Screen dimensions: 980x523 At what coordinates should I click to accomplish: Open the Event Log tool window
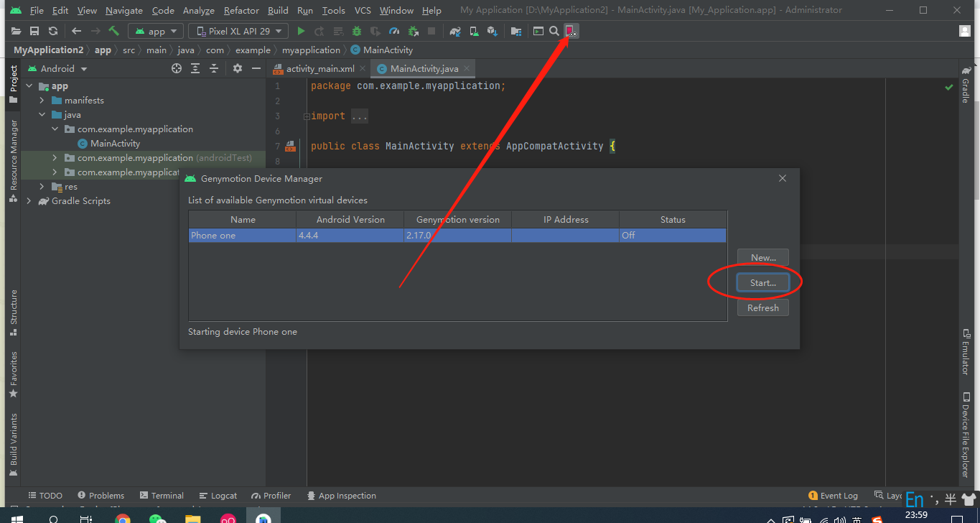click(833, 496)
